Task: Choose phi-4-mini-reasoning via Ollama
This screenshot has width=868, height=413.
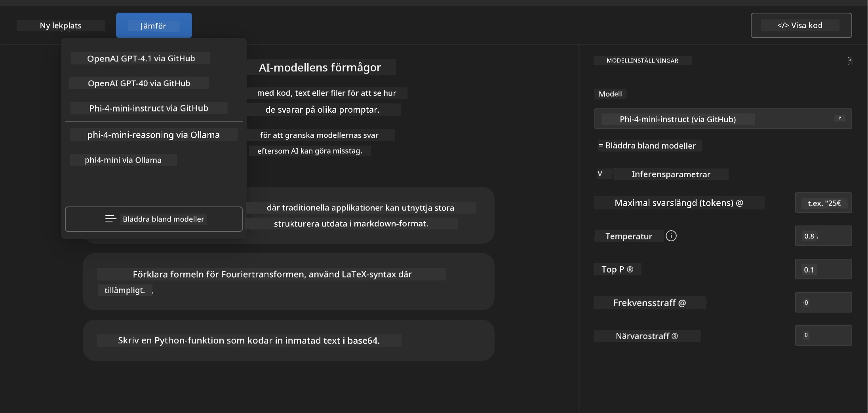Action: [153, 135]
